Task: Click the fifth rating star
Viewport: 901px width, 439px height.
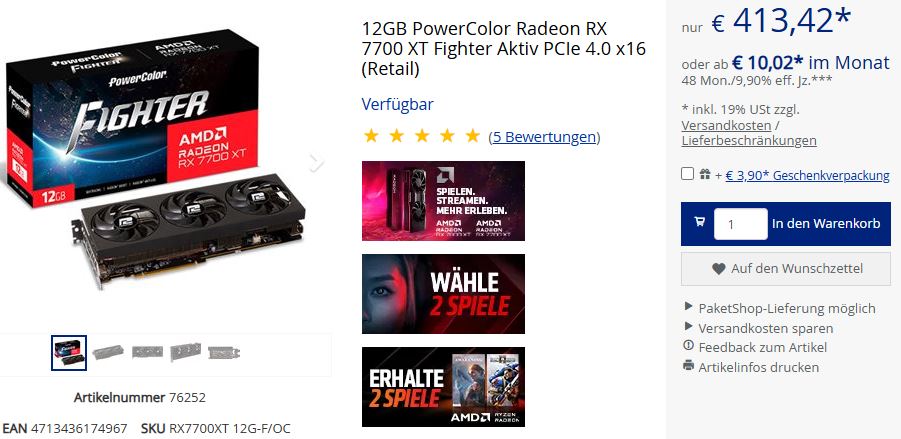Action: (472, 136)
